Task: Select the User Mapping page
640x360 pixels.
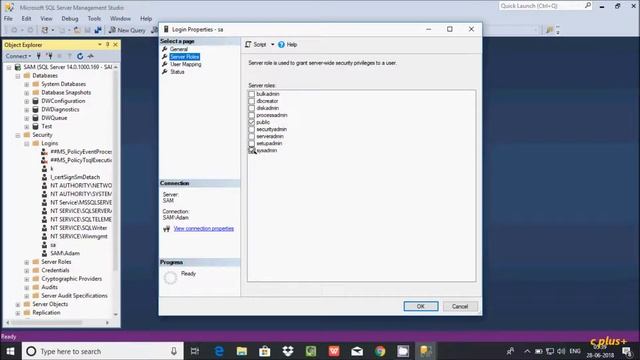Action: (x=186, y=64)
